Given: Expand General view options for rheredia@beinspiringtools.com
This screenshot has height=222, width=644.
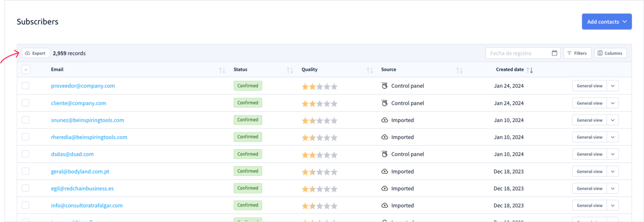Looking at the screenshot, I should pyautogui.click(x=613, y=137).
